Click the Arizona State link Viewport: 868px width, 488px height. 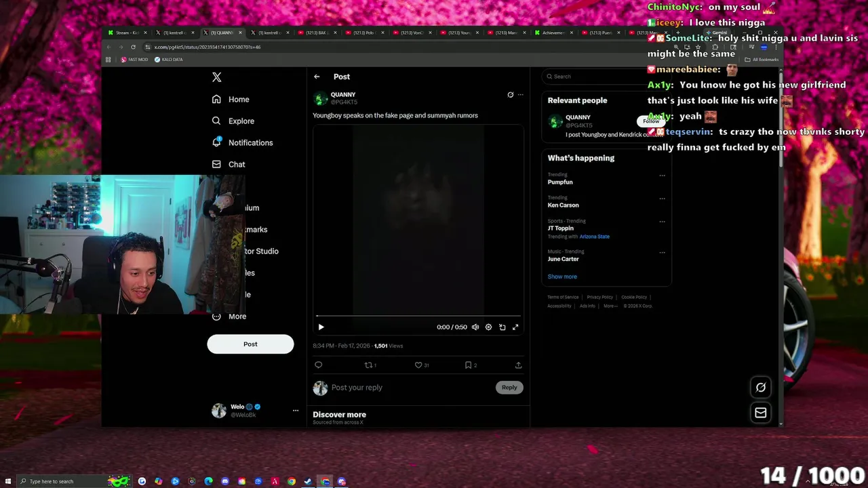595,237
